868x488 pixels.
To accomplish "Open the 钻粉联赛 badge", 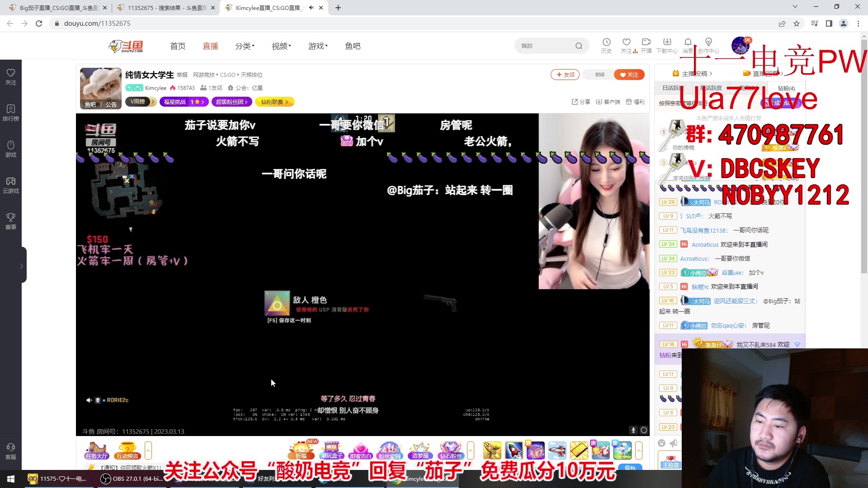I will 275,102.
